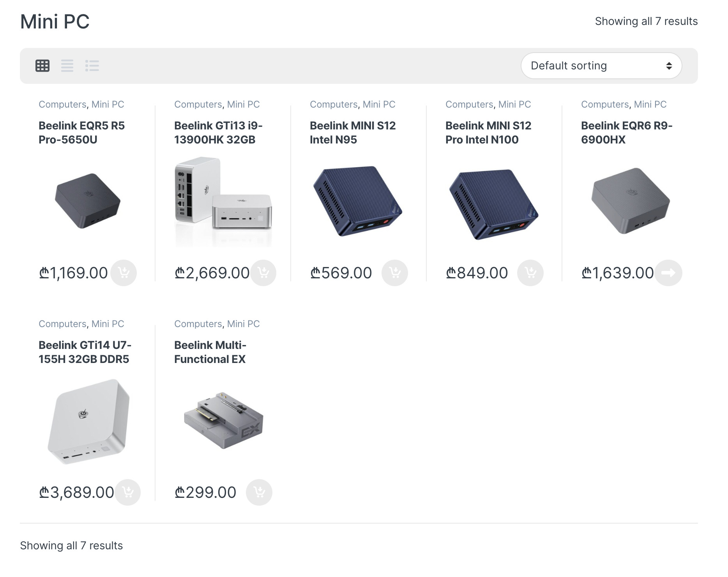Switch to grid view layout
The height and width of the screenshot is (577, 728).
[42, 65]
